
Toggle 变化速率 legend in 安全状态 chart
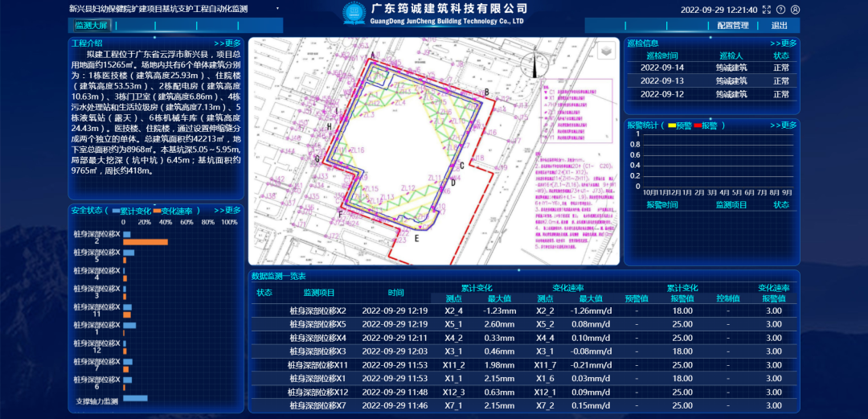coord(173,212)
